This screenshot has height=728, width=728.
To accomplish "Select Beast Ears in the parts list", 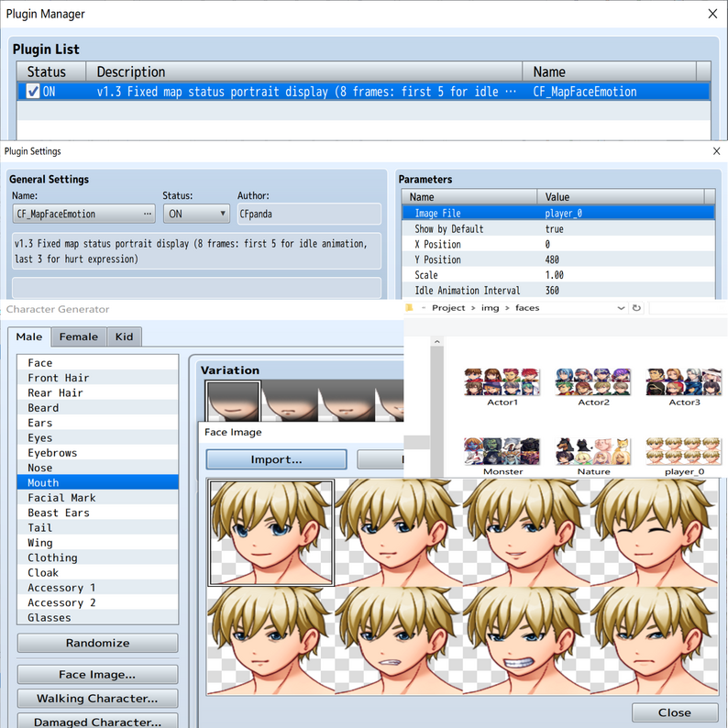I will pos(97,513).
